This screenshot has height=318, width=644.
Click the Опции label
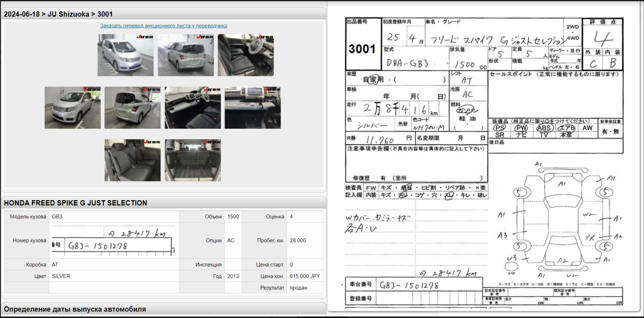[x=214, y=240]
